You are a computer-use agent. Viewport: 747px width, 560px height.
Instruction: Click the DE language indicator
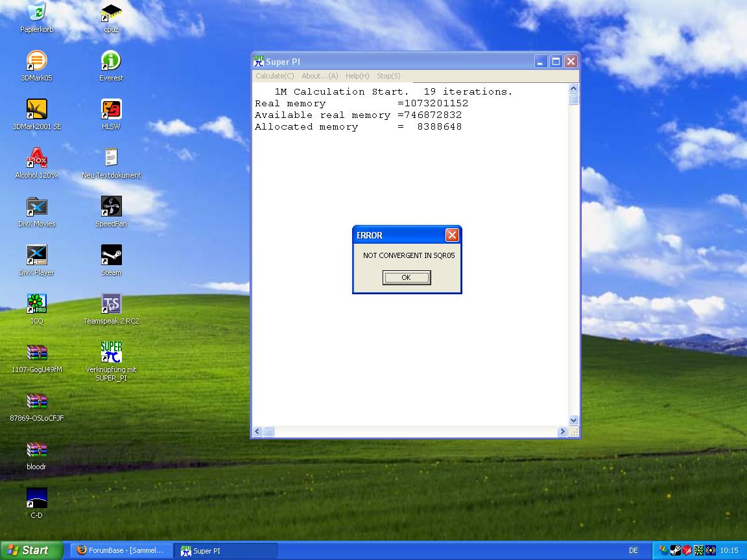[x=633, y=550]
